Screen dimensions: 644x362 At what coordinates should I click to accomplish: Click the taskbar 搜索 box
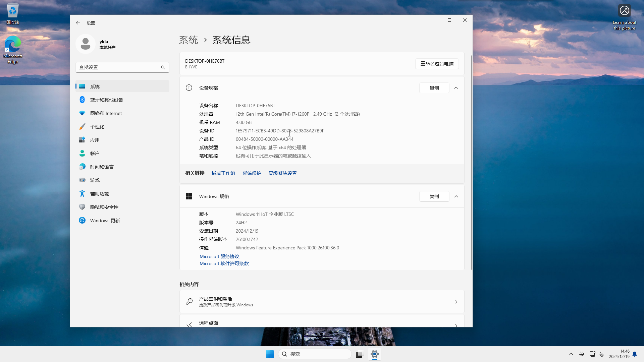(315, 354)
